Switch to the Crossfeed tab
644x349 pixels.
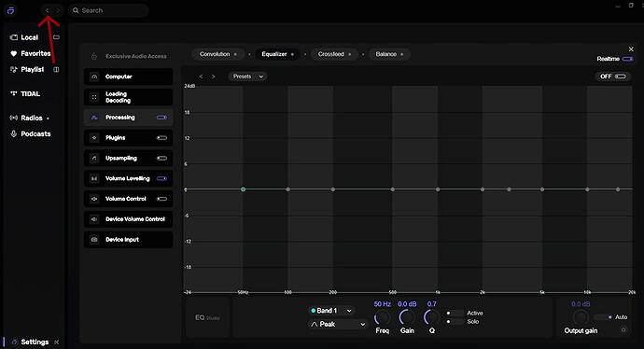coord(334,54)
